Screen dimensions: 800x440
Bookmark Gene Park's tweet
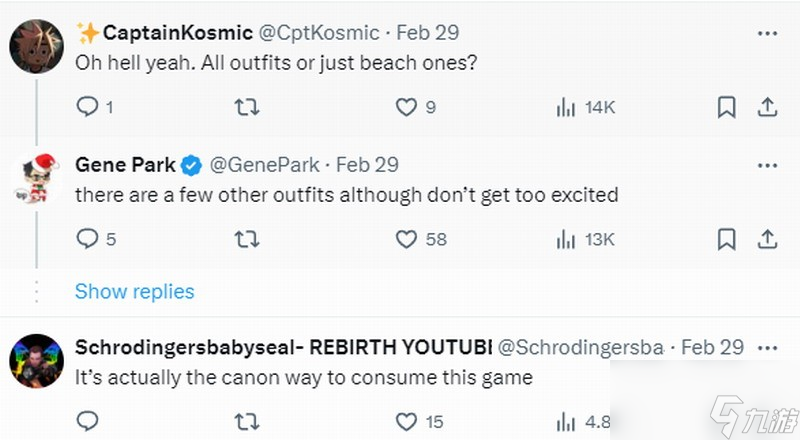pyautogui.click(x=727, y=239)
